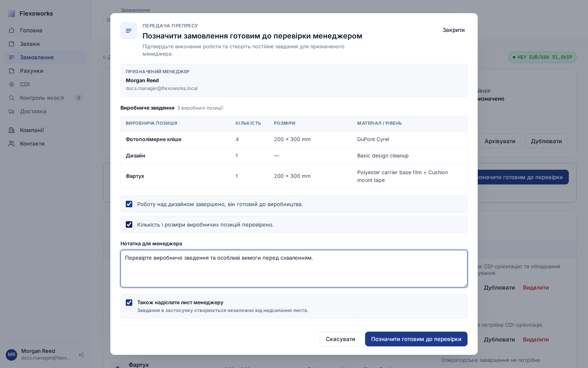588x368 pixels.
Task: Click the quantity 4 in Фотополімерне кліше row
Action: coord(237,139)
